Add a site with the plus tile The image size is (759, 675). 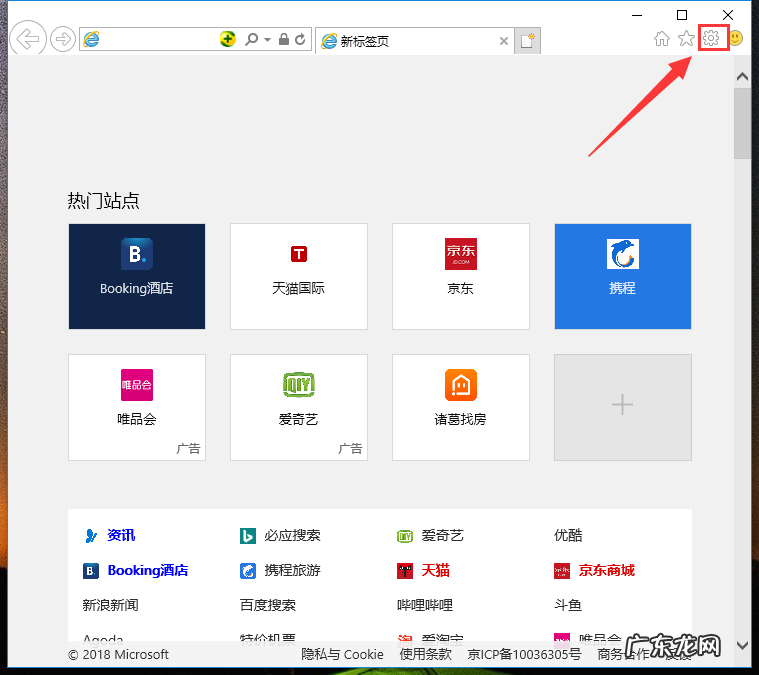click(623, 407)
